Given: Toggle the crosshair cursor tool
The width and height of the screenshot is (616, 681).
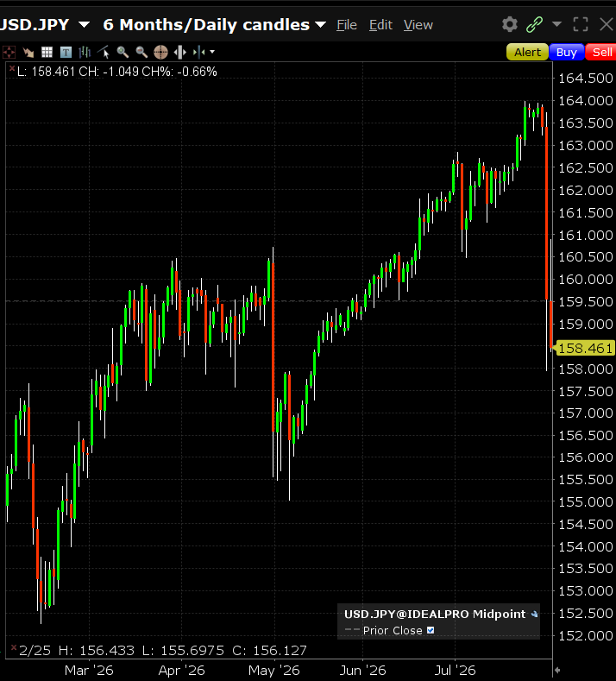Looking at the screenshot, I should coord(160,52).
